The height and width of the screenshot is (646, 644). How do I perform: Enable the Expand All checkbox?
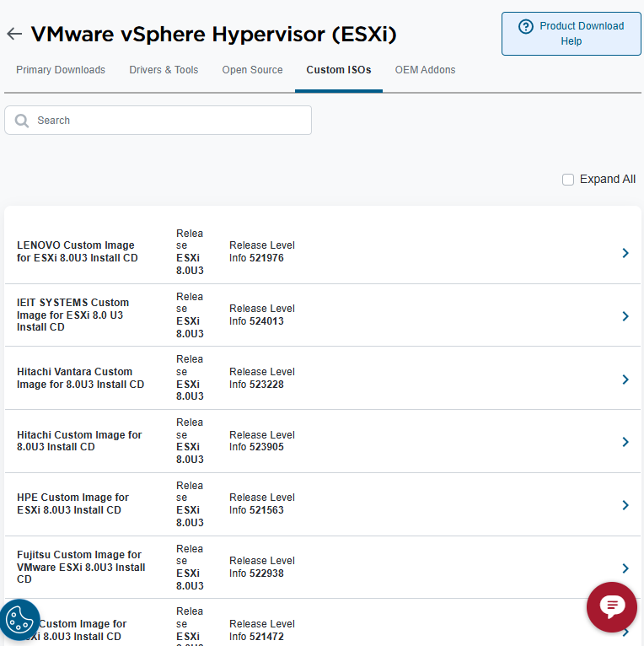coord(568,180)
